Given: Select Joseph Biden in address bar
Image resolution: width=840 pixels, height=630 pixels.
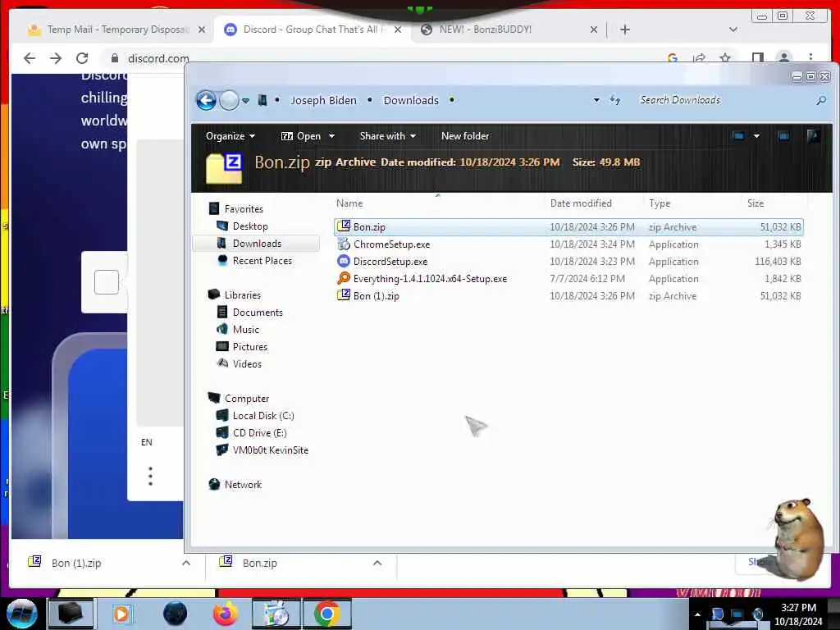Looking at the screenshot, I should 323,100.
